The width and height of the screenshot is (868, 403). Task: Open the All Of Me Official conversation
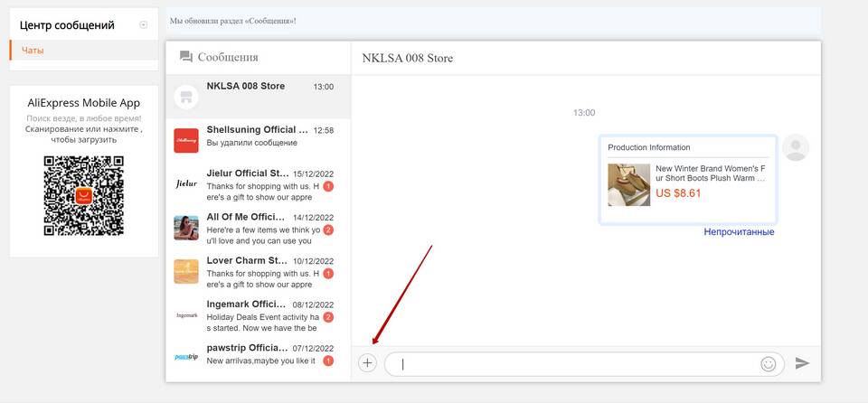click(x=258, y=228)
